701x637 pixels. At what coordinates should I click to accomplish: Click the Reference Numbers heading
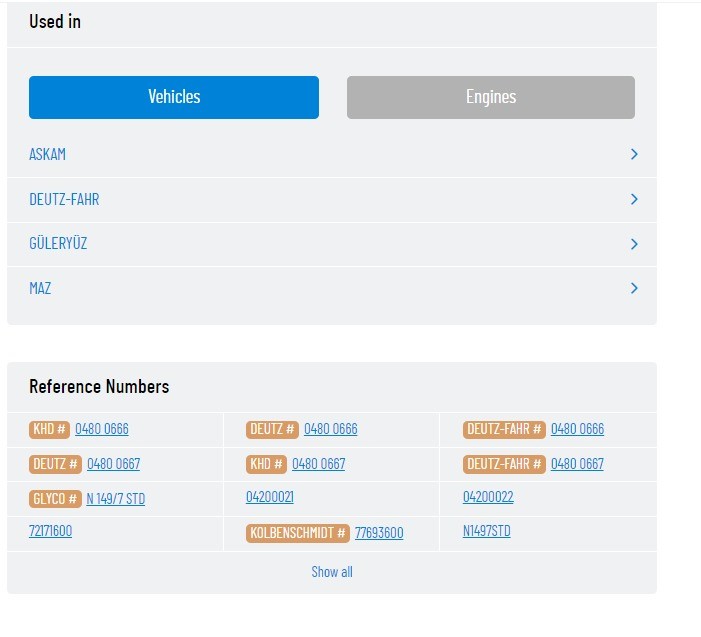(x=99, y=387)
